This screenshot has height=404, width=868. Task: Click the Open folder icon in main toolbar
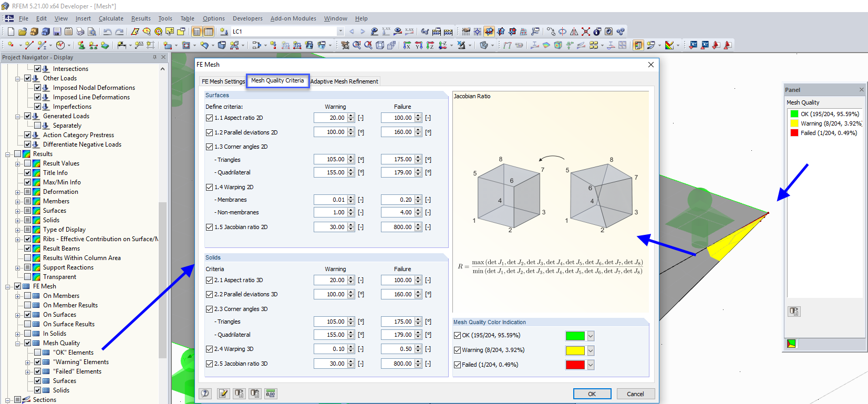pyautogui.click(x=23, y=32)
